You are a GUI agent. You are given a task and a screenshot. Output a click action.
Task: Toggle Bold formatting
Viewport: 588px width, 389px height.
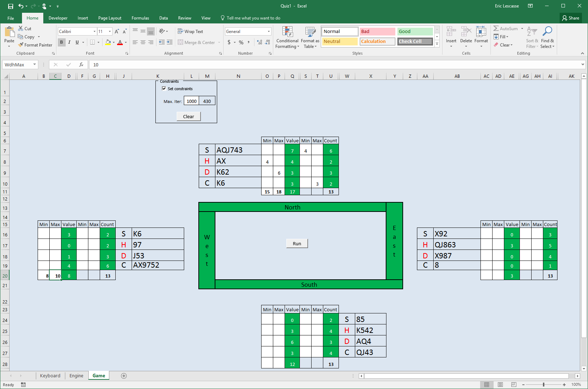point(61,42)
